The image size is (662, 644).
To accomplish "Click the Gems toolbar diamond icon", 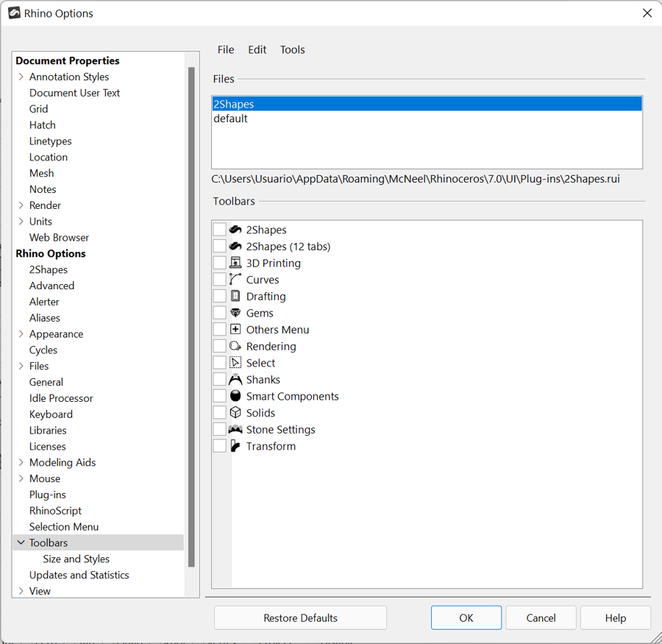I will click(x=235, y=313).
